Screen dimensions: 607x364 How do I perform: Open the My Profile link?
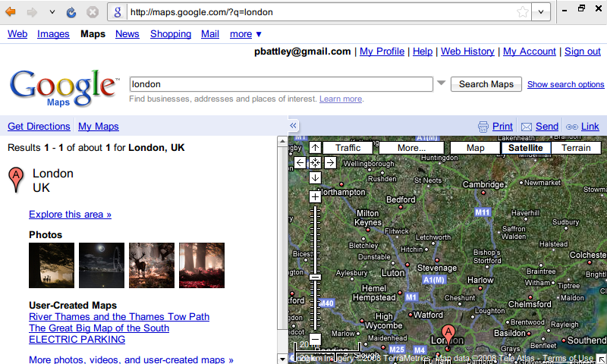point(382,52)
